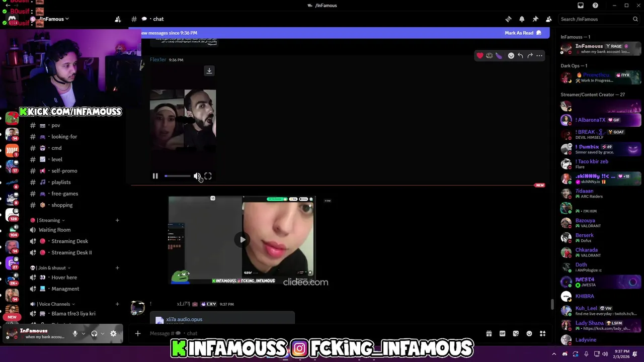Open User Settings gear

[x=113, y=333]
